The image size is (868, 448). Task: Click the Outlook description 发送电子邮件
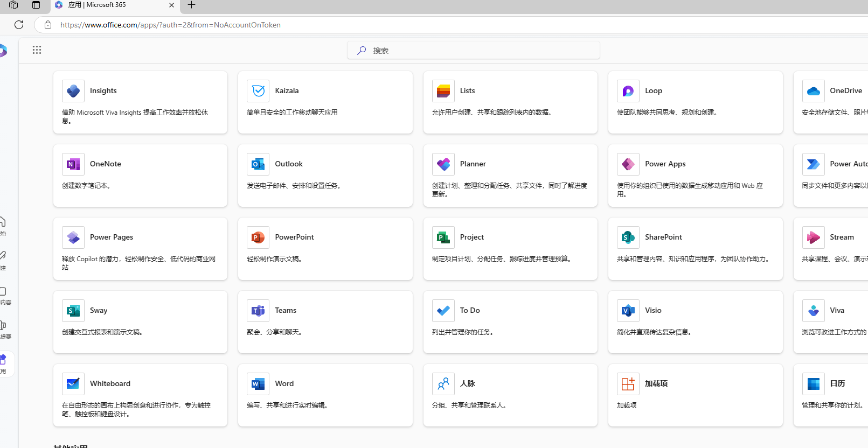(295, 186)
